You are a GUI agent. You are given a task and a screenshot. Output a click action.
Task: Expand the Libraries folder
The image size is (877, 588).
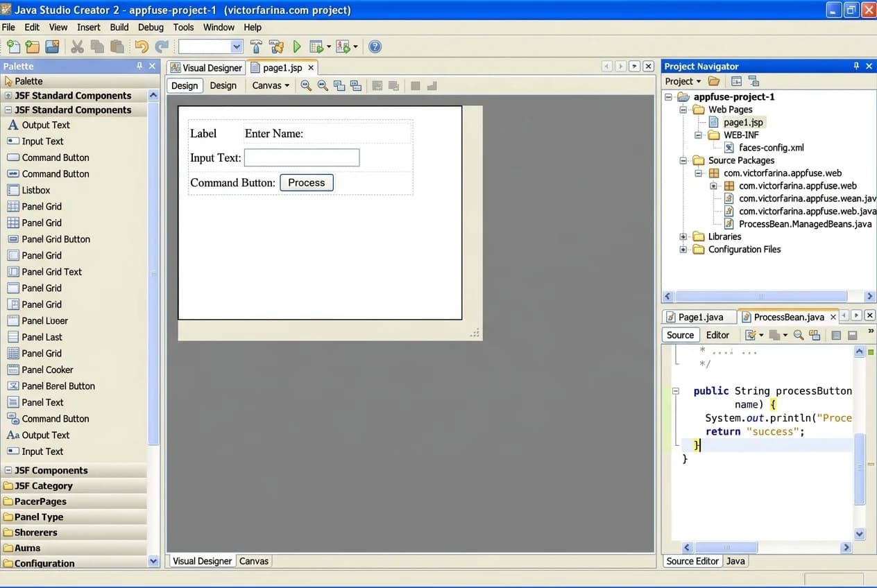pos(683,236)
